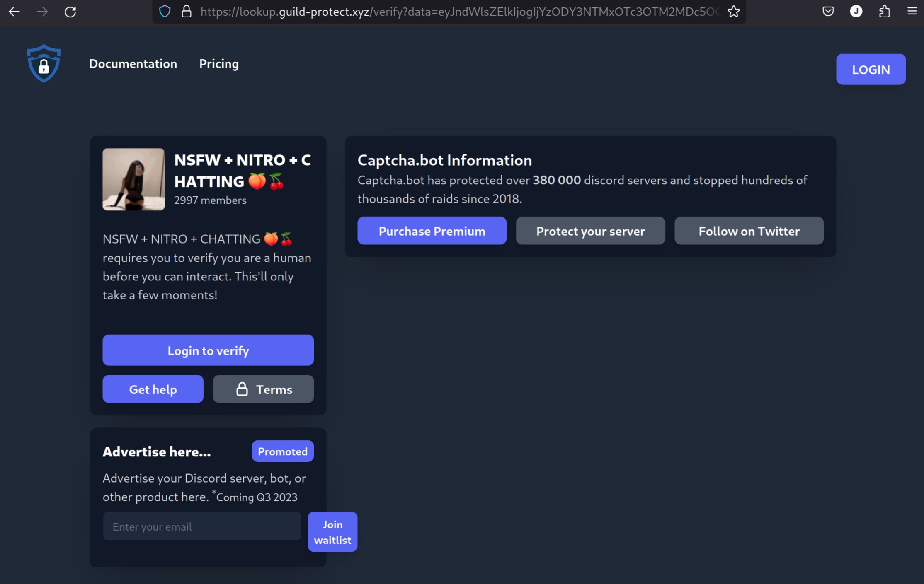
Task: Open the tracking protection shield icon
Action: coord(165,12)
